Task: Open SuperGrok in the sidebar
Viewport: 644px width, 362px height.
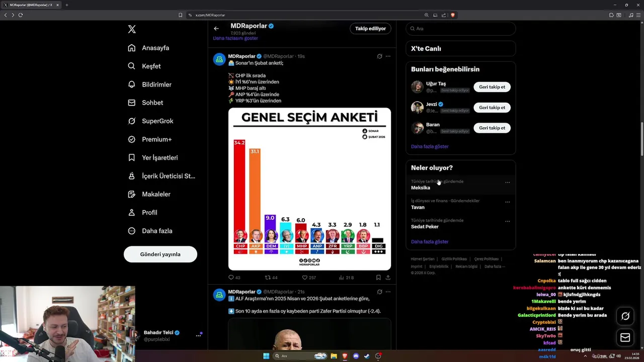Action: (x=150, y=121)
